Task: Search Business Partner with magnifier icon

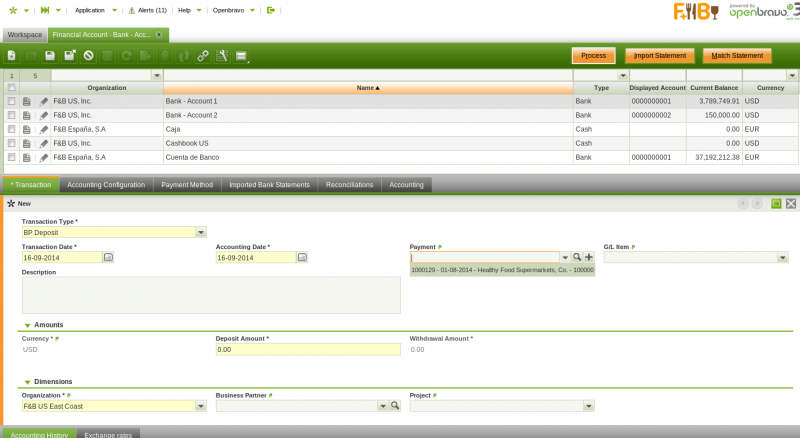Action: click(x=395, y=406)
